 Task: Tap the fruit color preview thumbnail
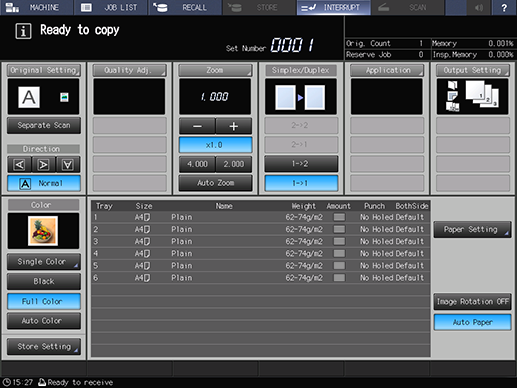pyautogui.click(x=43, y=231)
